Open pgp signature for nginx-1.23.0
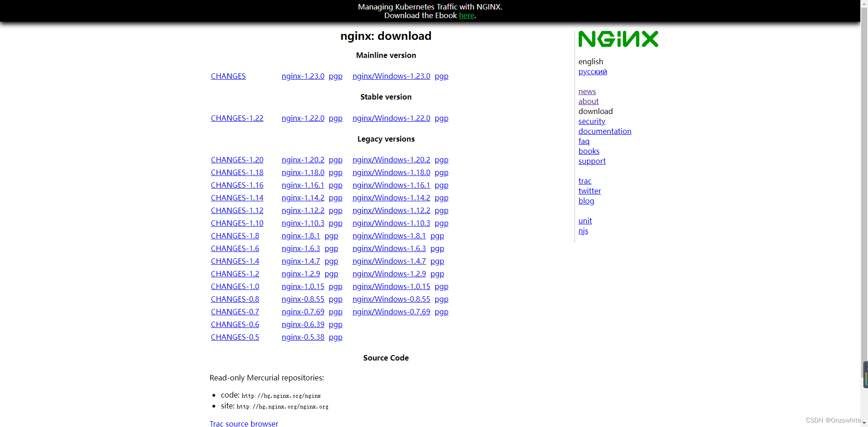This screenshot has width=868, height=427. (x=335, y=76)
